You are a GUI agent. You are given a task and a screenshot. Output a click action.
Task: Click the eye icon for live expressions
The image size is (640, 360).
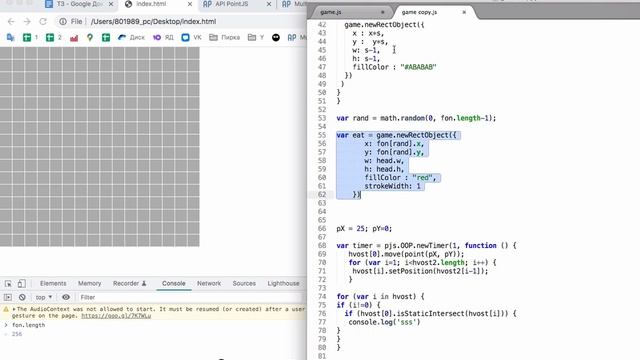coord(66,297)
